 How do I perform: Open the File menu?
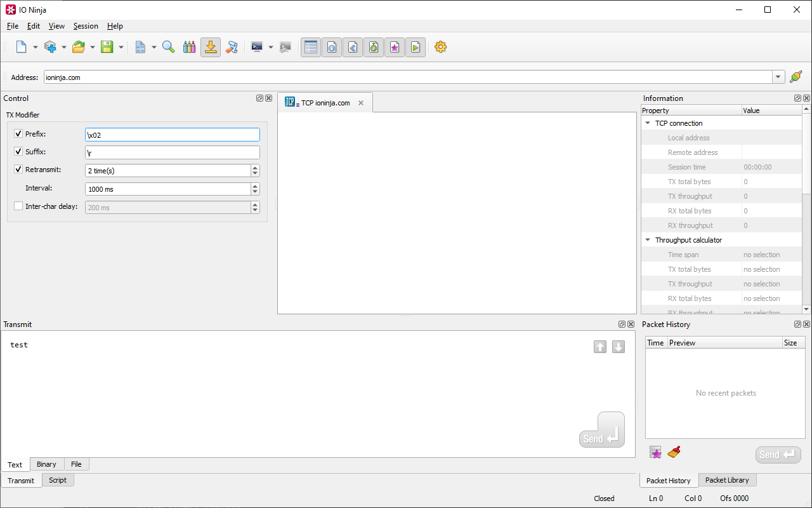[13, 26]
